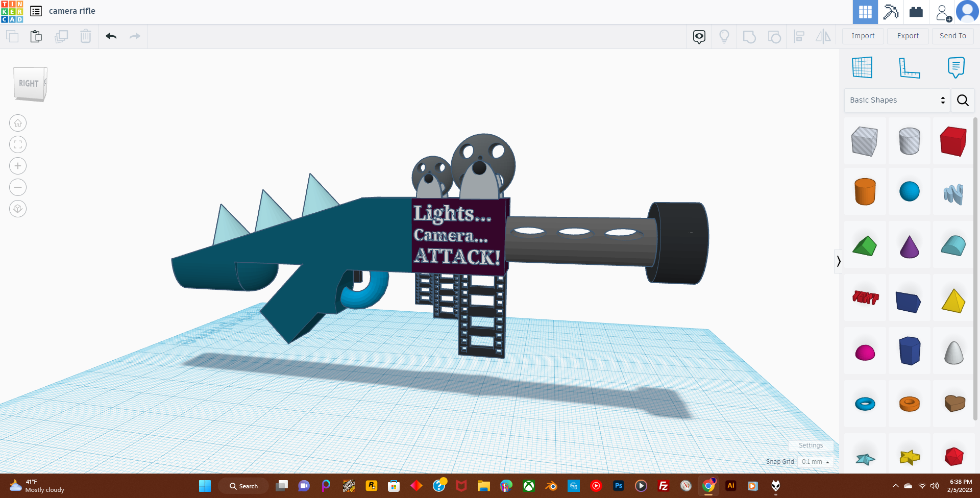Select the yellow Star shape
Viewport: 980px width, 498px height.
click(909, 457)
